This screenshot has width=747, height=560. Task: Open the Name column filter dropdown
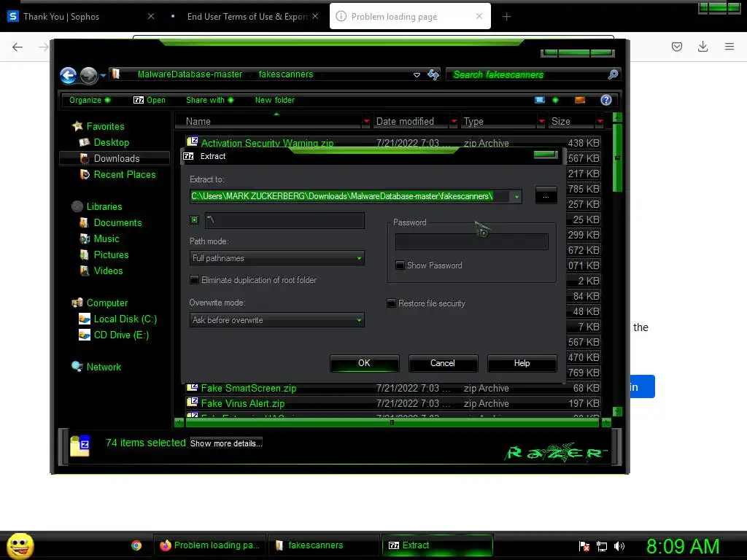pyautogui.click(x=366, y=122)
